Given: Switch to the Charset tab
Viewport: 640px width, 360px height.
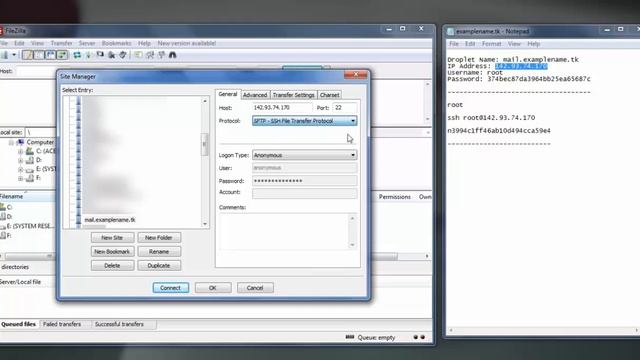Looking at the screenshot, I should pos(329,95).
